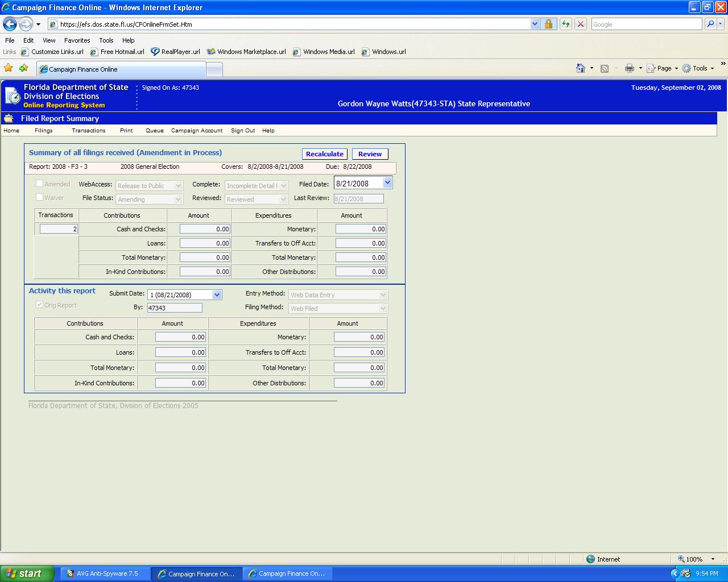728x582 pixels.
Task: Open the File menu
Action: point(10,40)
